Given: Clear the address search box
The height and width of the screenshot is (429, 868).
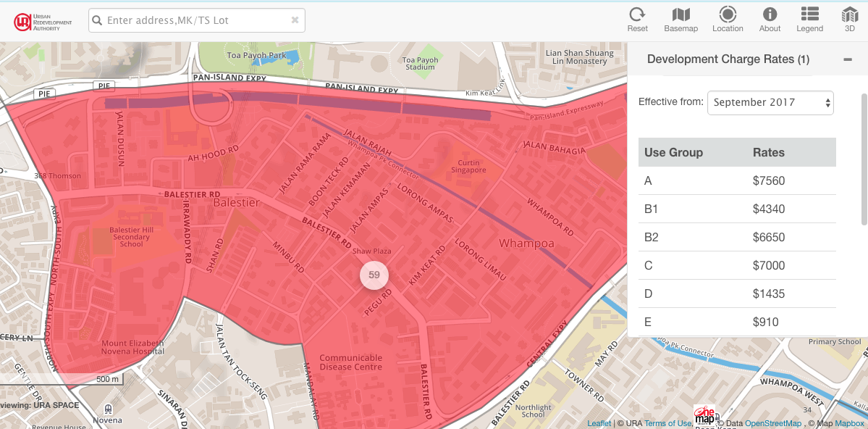Looking at the screenshot, I should (x=295, y=20).
